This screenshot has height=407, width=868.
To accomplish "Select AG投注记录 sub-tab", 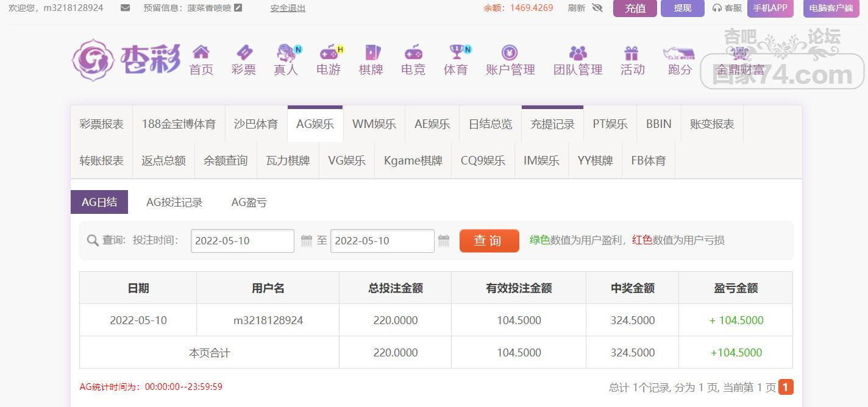I will (x=174, y=202).
